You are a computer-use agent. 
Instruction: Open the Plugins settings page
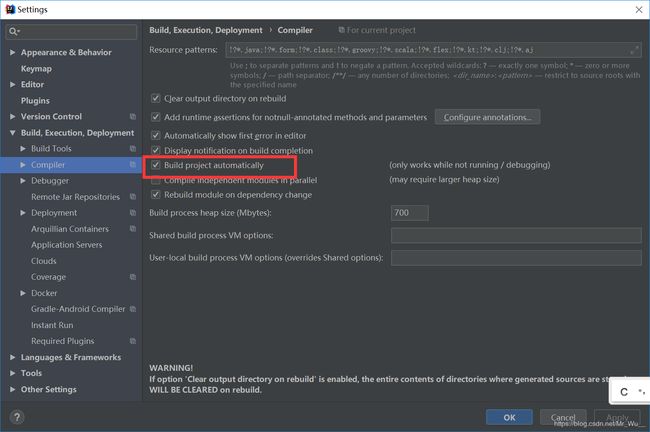click(x=35, y=100)
